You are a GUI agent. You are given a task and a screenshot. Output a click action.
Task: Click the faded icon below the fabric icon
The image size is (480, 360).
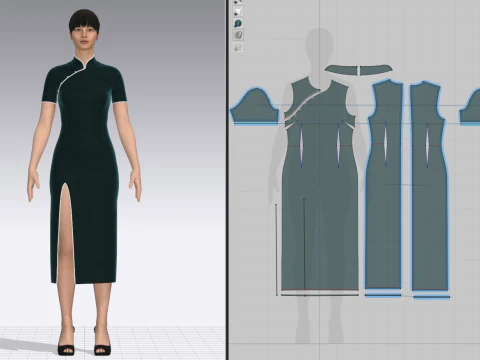click(238, 47)
